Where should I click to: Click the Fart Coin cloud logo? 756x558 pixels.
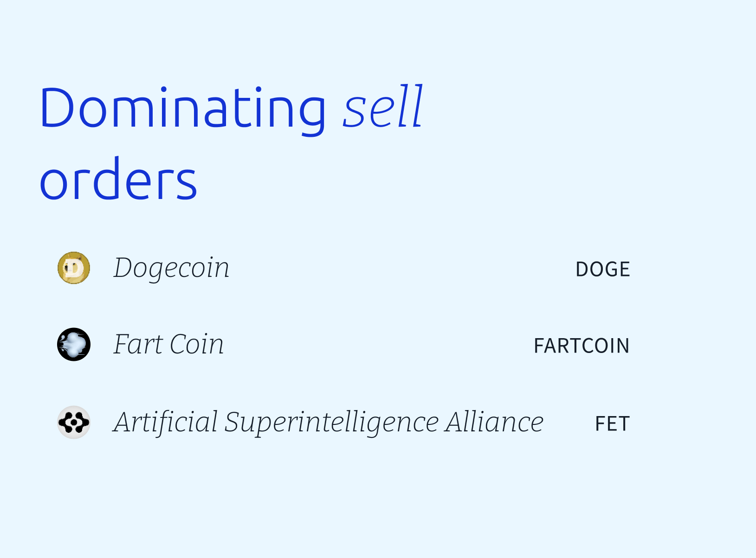74,345
